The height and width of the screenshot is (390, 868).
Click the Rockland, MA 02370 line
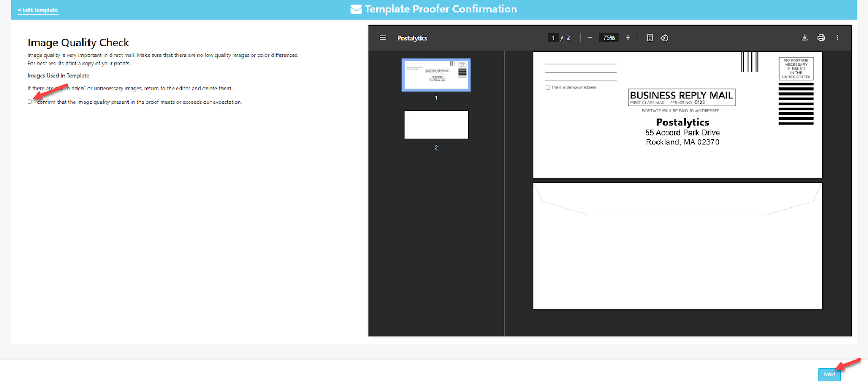(x=682, y=142)
